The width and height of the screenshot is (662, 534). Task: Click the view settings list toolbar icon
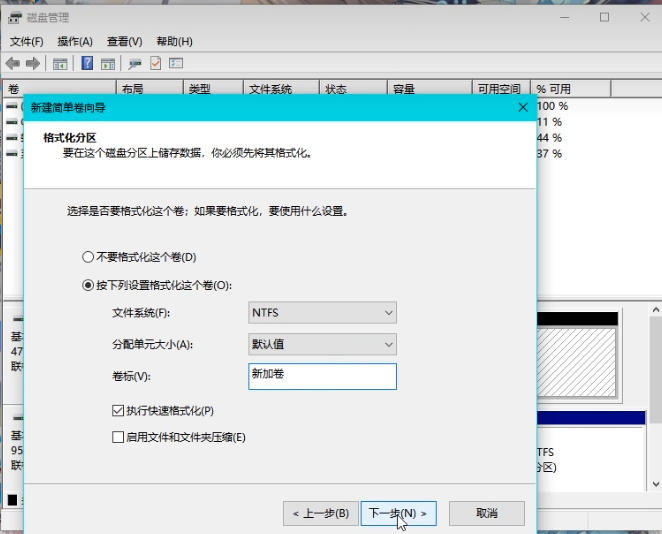pos(176,63)
